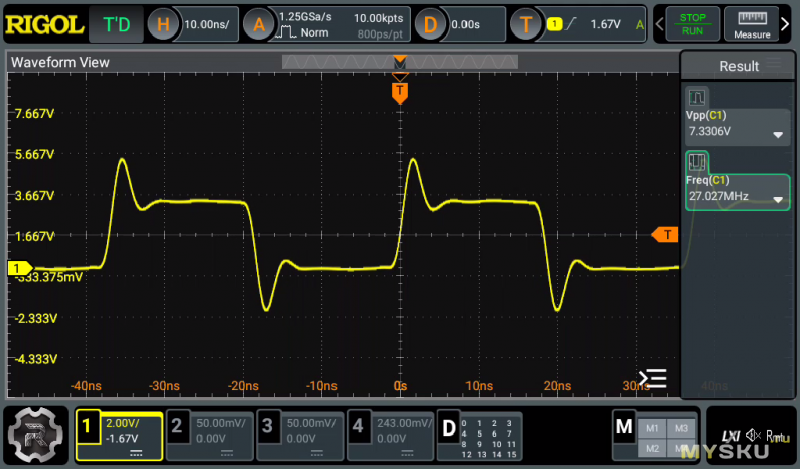Screen dimensions: 800x469
Task: Show the collapsed side panel list icon
Action: [x=653, y=378]
